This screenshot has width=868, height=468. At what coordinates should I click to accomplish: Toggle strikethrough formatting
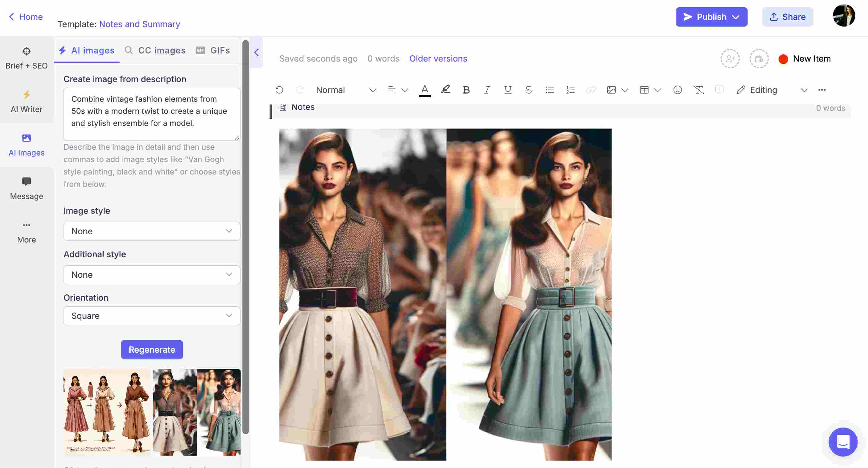[x=529, y=90]
